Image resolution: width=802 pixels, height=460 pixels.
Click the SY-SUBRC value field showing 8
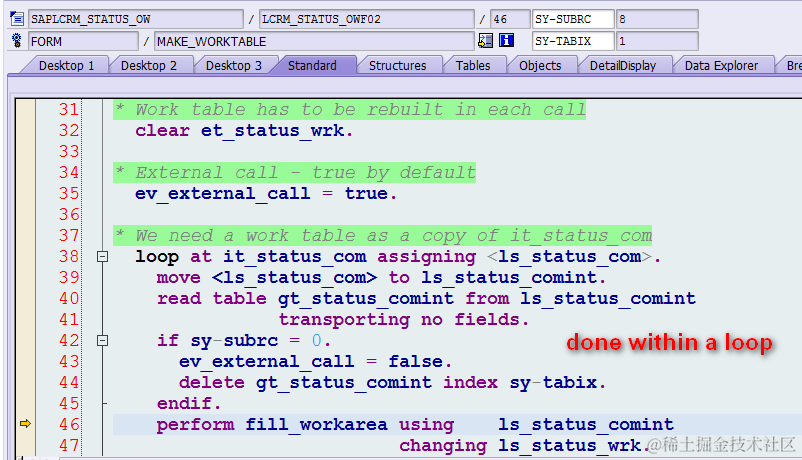(657, 19)
